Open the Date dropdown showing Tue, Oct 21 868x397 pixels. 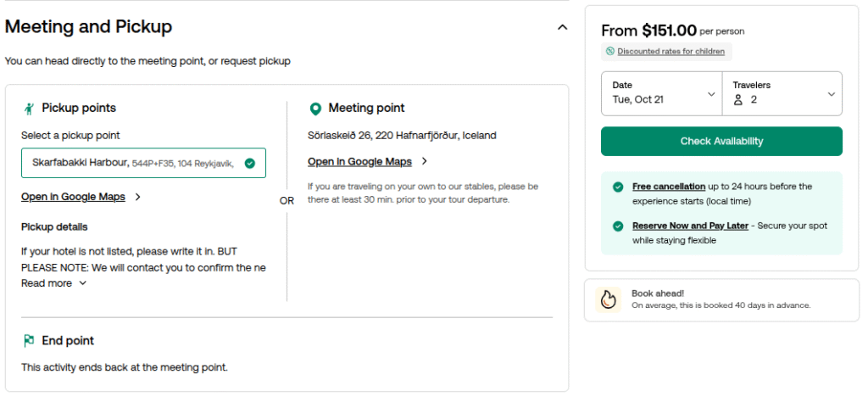pyautogui.click(x=661, y=93)
